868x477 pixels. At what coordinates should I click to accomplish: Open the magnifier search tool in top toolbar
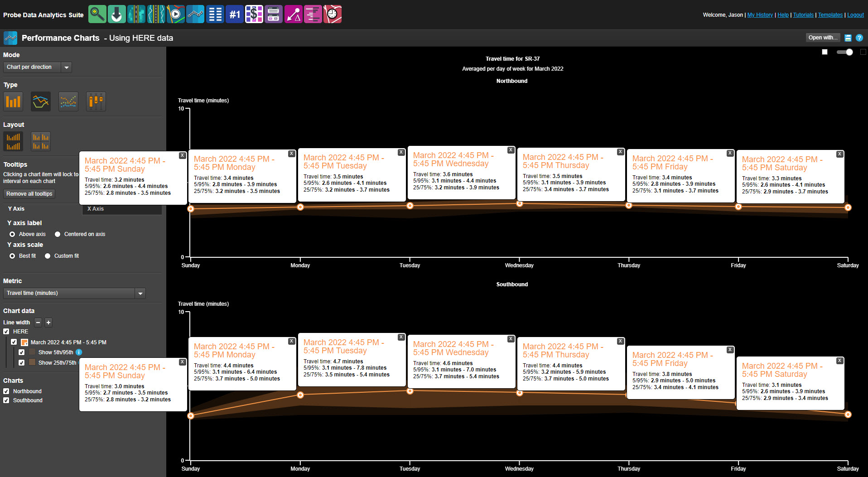tap(97, 14)
